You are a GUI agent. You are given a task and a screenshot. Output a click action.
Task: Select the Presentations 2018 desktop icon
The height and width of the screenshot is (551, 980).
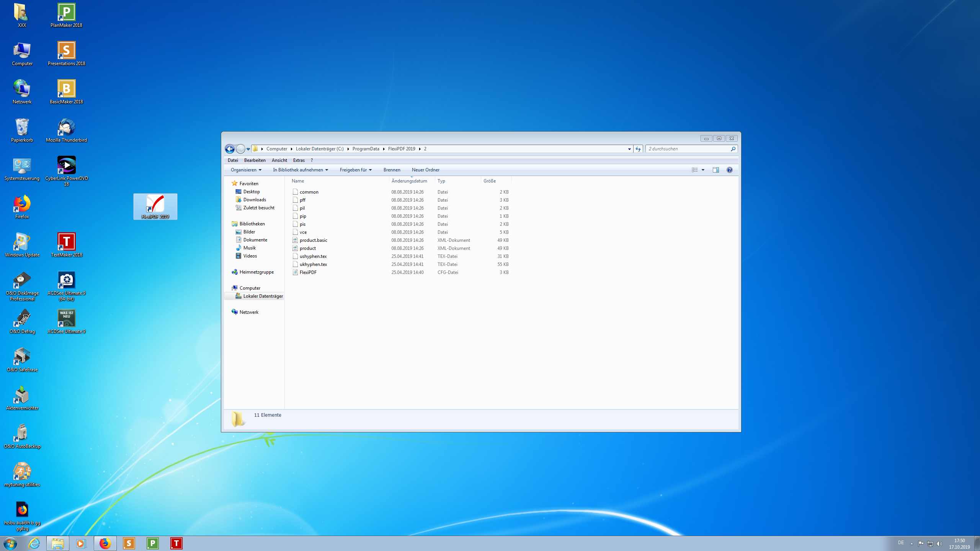click(66, 54)
